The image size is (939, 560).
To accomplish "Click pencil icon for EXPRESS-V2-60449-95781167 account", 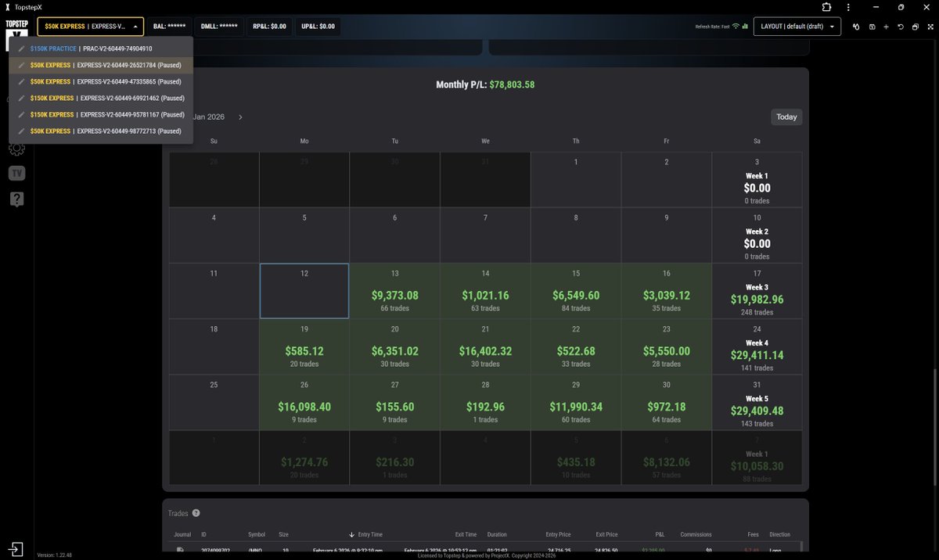I will 21,114.
